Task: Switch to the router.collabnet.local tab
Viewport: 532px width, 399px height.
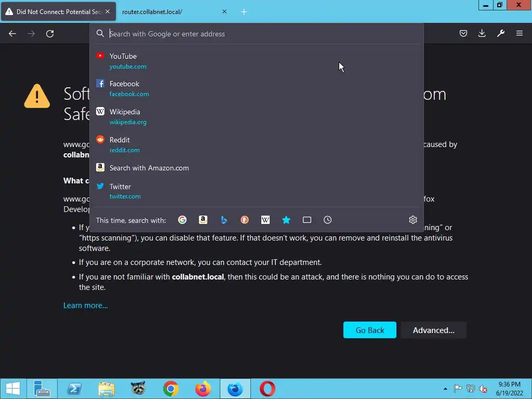Action: click(x=174, y=11)
